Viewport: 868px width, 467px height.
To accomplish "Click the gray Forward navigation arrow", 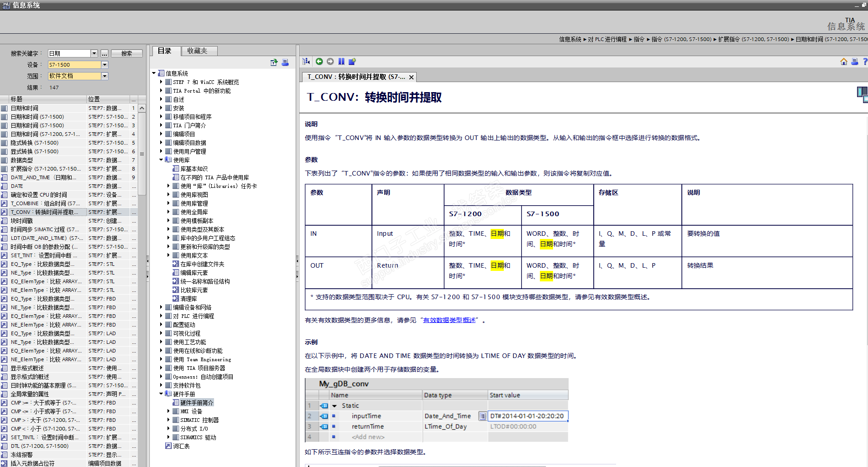I will (330, 62).
